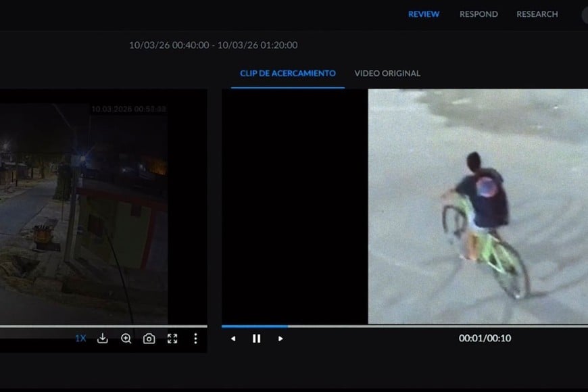Select the CLIP DE ACERCAMIENTO tab
Viewport: 588px width, 392px height.
click(287, 73)
